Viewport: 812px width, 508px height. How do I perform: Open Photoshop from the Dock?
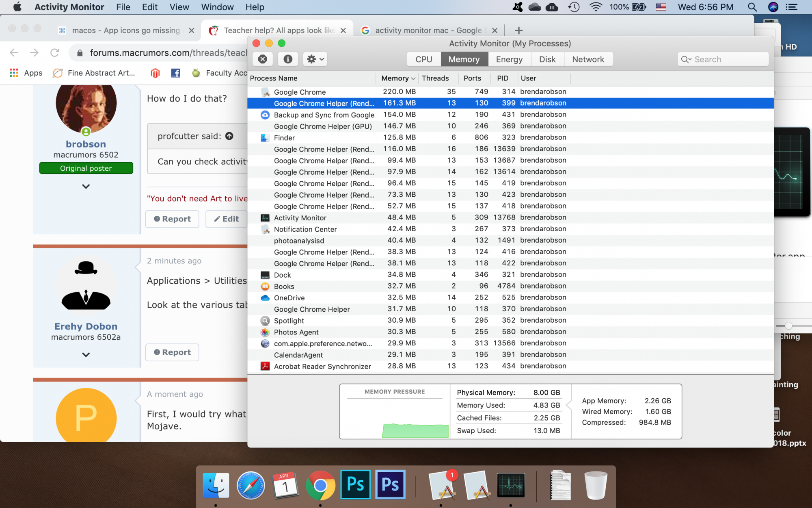[355, 484]
